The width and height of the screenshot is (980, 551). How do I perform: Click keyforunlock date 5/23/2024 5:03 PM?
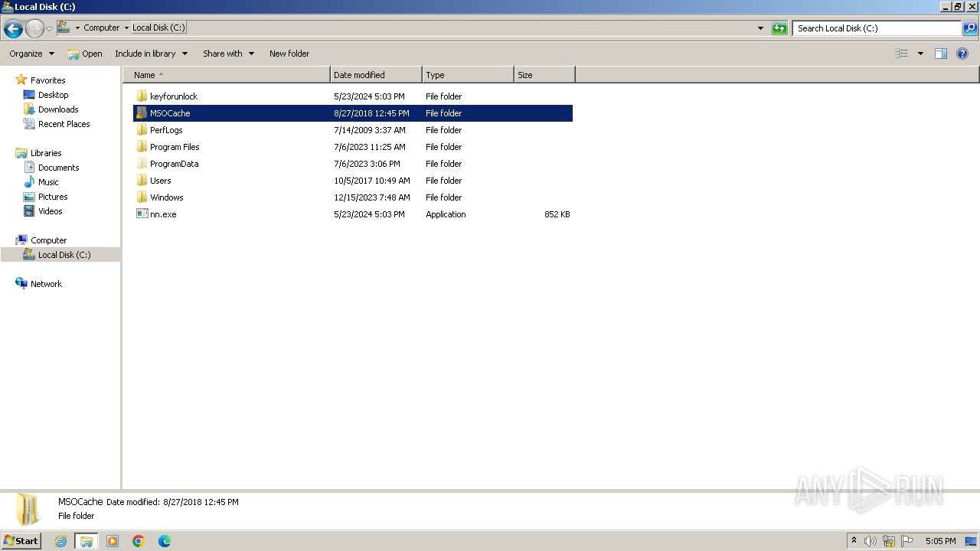369,96
